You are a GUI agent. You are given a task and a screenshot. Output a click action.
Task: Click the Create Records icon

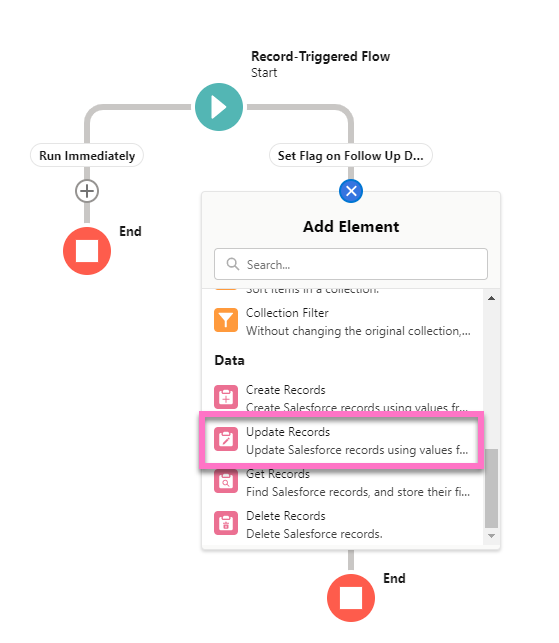[226, 397]
